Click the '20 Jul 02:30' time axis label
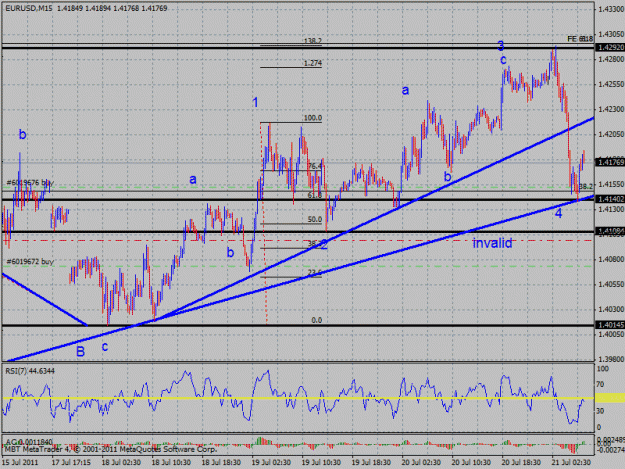 tap(421, 462)
